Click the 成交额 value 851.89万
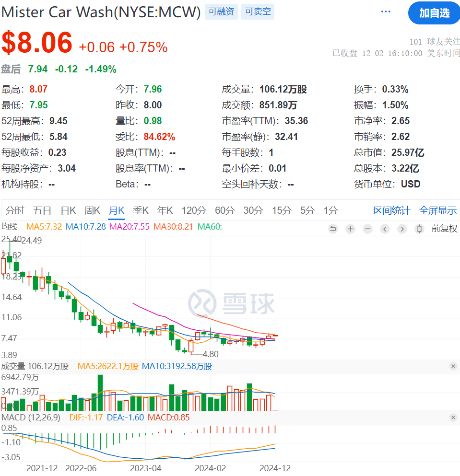Viewport: 460px width, 476px height. pyautogui.click(x=278, y=105)
